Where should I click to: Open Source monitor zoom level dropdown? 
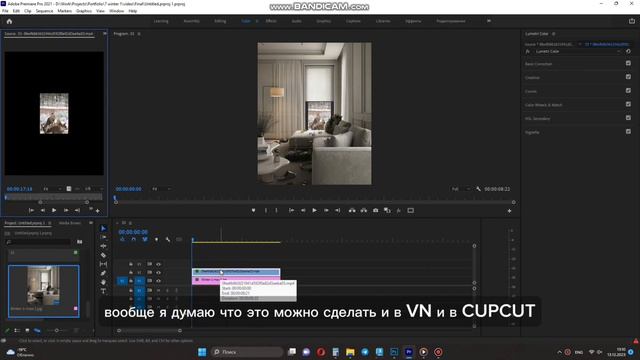52,189
